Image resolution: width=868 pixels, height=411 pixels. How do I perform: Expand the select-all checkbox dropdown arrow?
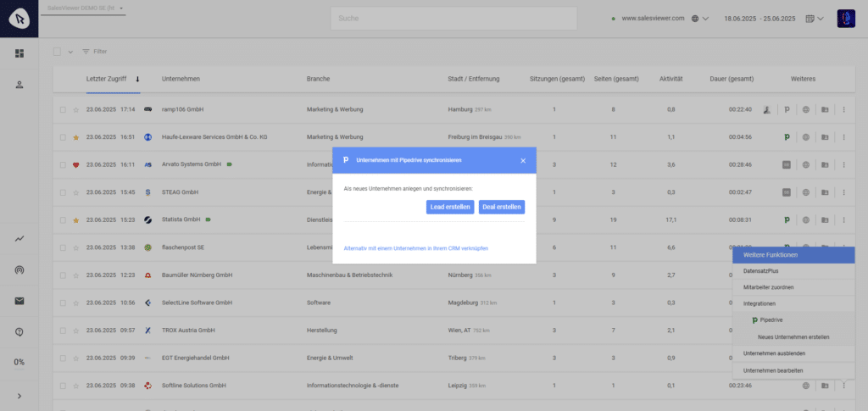pyautogui.click(x=70, y=52)
